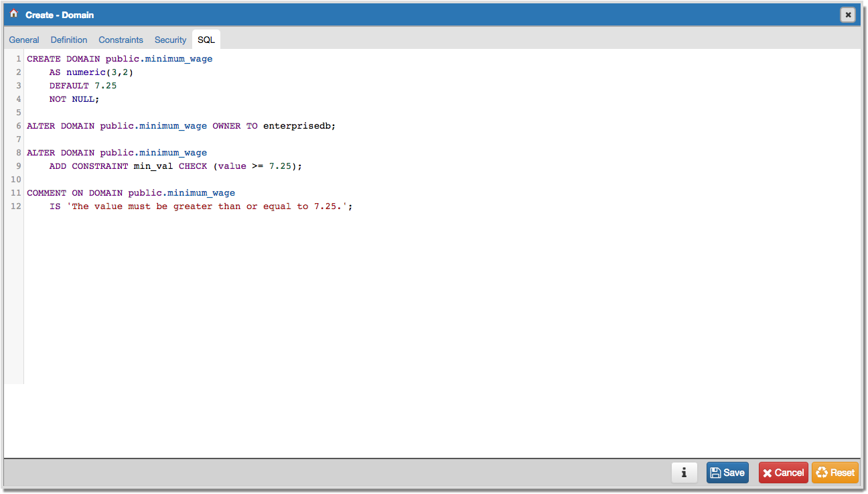Click the CREATE DOMAIN keyword on line 1
The image size is (868, 494).
(x=64, y=59)
